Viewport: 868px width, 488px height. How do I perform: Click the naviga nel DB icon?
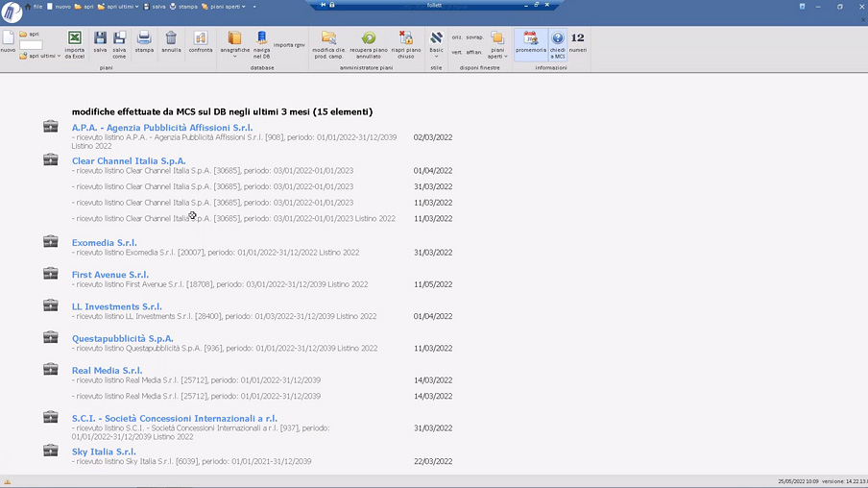[x=261, y=38]
